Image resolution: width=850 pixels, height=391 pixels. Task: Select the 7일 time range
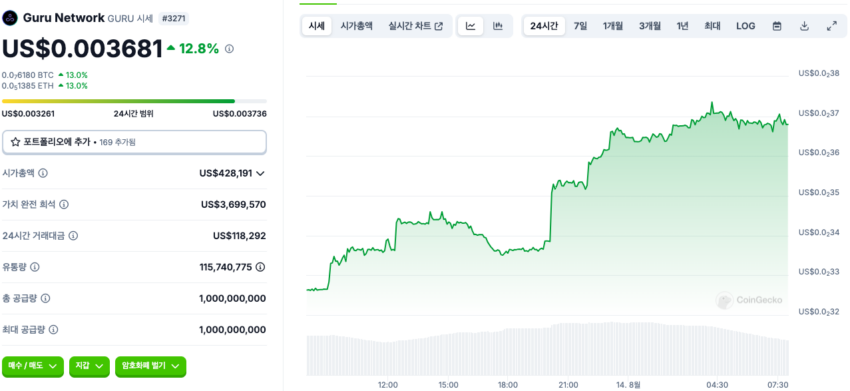point(580,26)
